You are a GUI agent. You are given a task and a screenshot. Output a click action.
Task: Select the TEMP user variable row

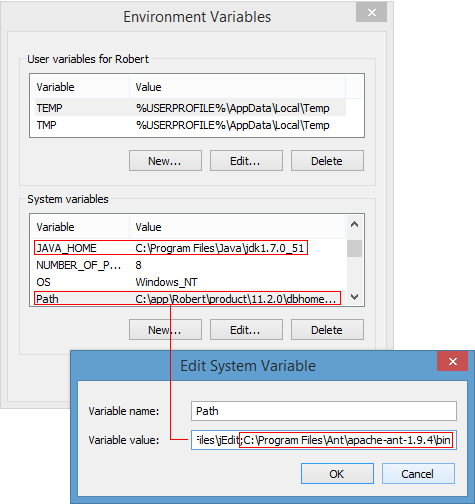pyautogui.click(x=190, y=108)
